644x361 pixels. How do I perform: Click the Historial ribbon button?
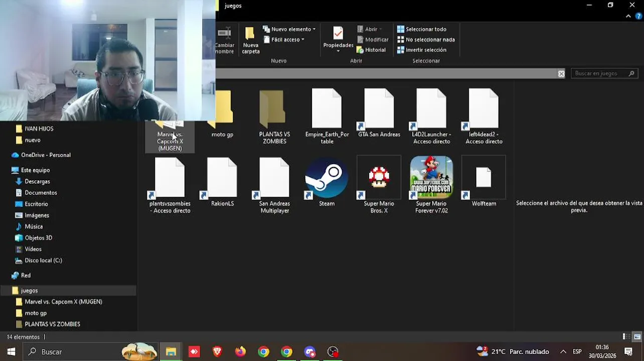pyautogui.click(x=371, y=50)
